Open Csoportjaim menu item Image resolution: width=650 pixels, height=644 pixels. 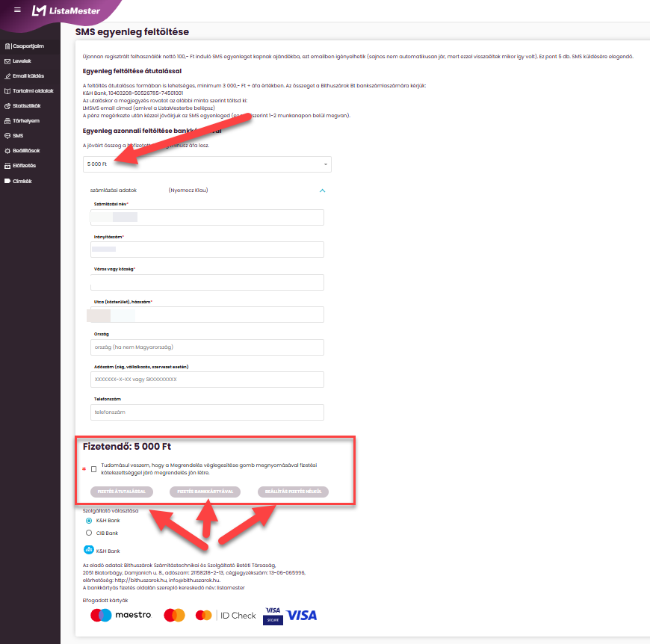pyautogui.click(x=30, y=46)
